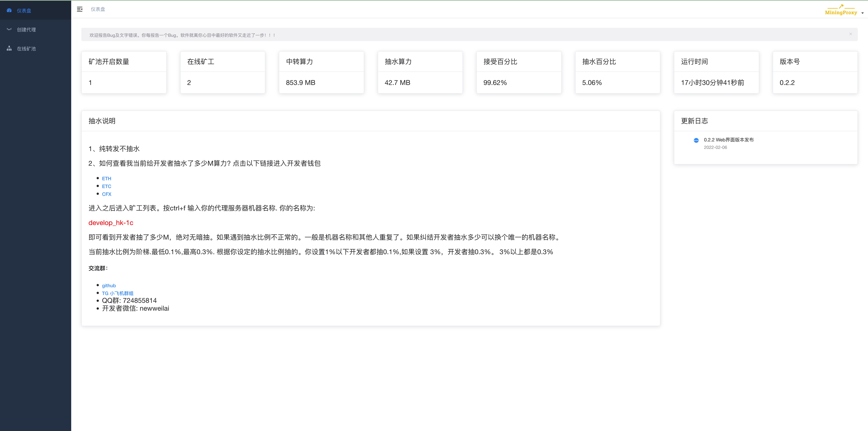868x431 pixels.
Task: Visit the github community link
Action: tap(109, 285)
